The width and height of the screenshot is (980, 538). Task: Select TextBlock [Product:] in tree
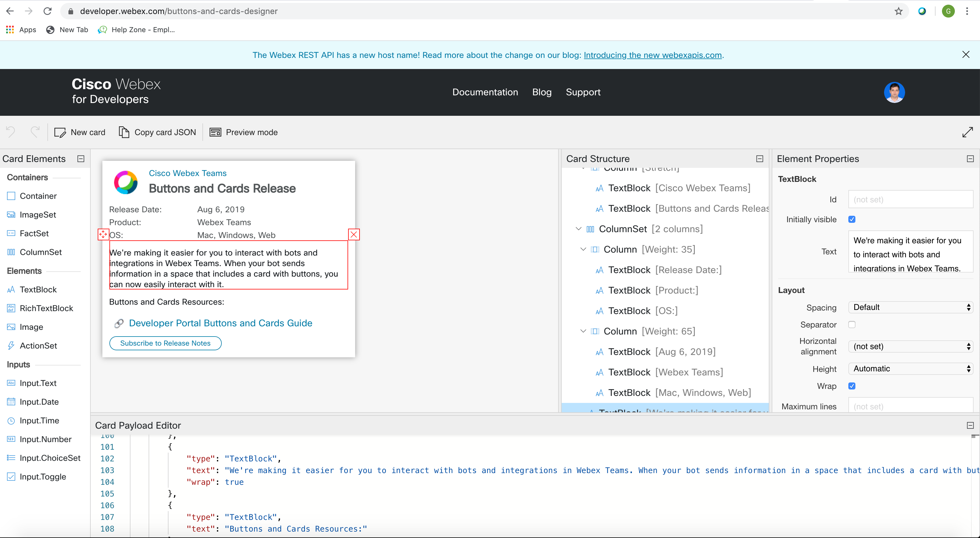[x=647, y=290]
